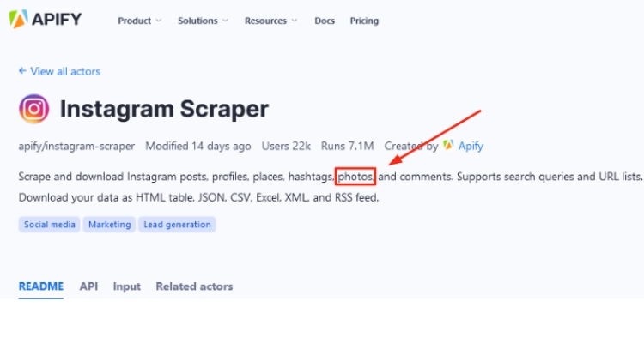
Task: Open the Docs page from navigation
Action: coord(325,21)
